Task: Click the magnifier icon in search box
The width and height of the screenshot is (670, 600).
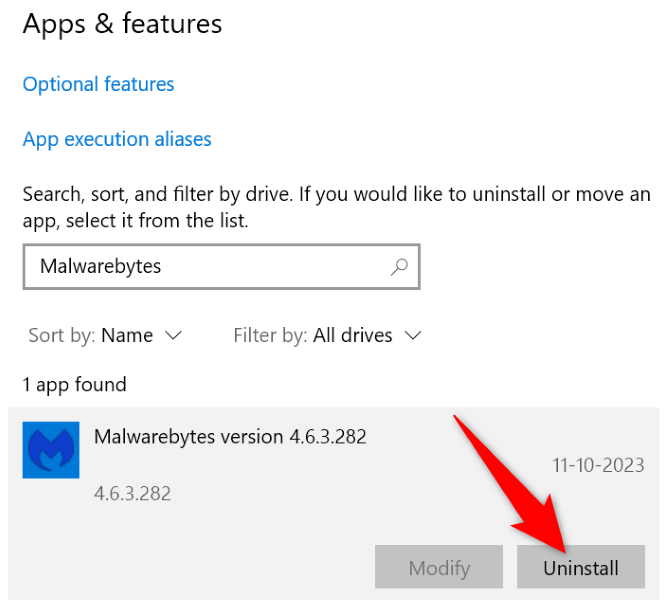Action: pyautogui.click(x=399, y=267)
